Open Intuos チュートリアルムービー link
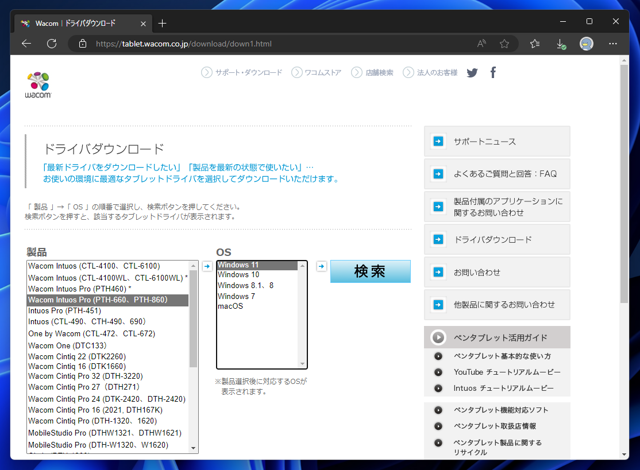This screenshot has height=470, width=640. coord(503,388)
